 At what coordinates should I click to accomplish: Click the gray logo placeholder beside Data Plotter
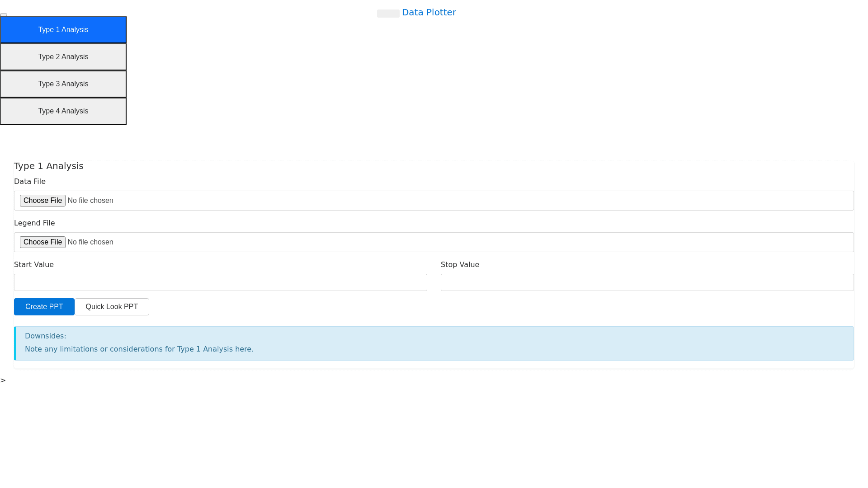(x=388, y=14)
